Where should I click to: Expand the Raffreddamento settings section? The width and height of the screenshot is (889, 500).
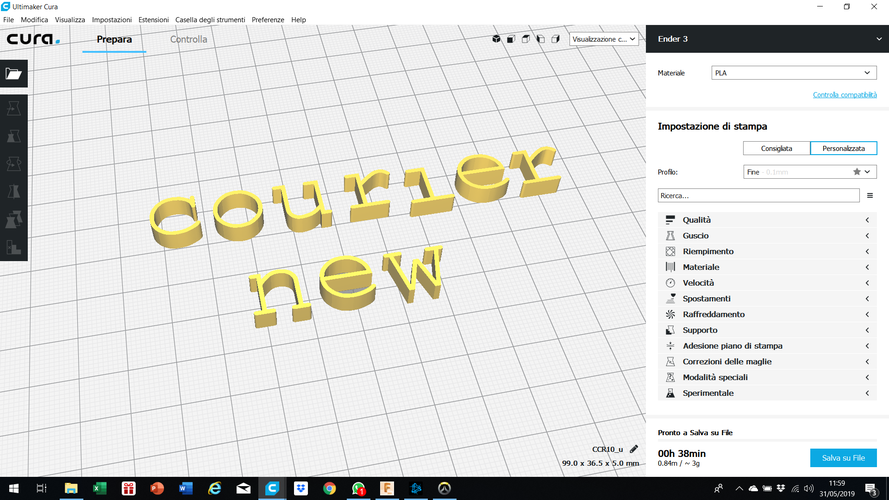pos(767,314)
